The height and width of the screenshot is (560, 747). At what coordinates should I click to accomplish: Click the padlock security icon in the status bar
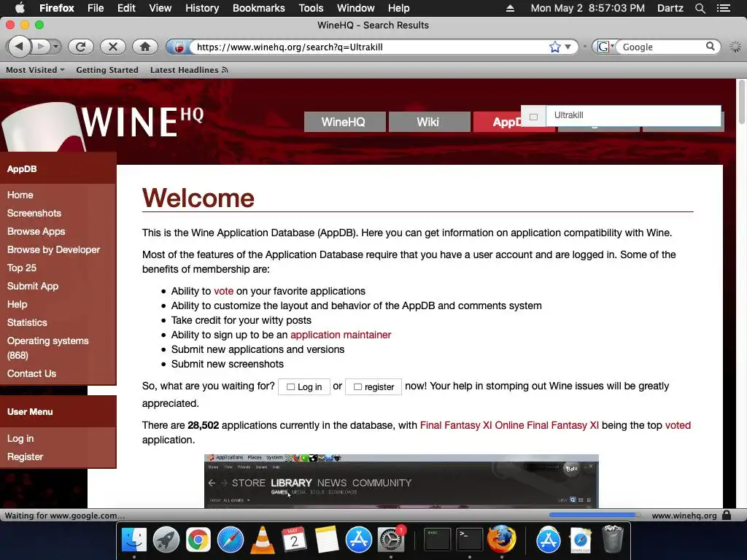[x=726, y=515]
